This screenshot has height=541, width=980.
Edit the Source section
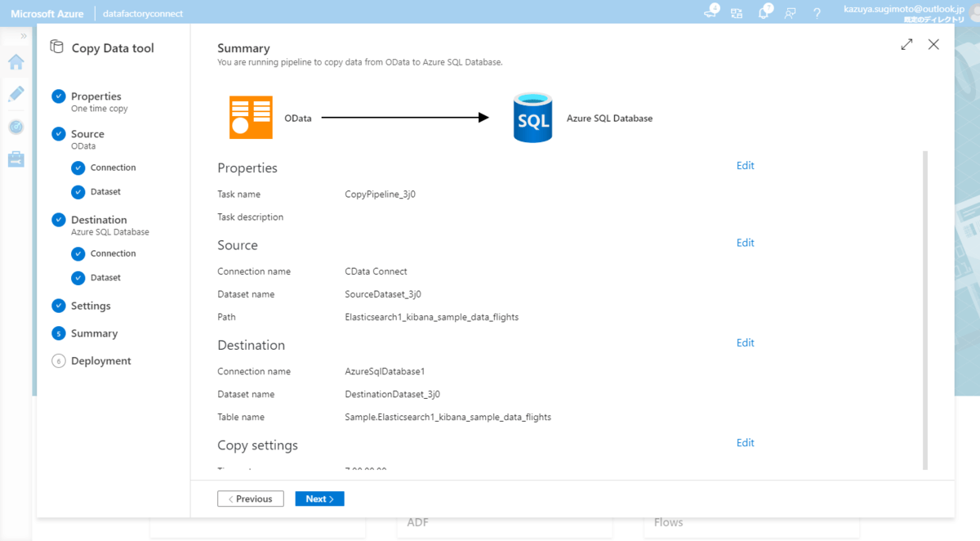(x=745, y=243)
